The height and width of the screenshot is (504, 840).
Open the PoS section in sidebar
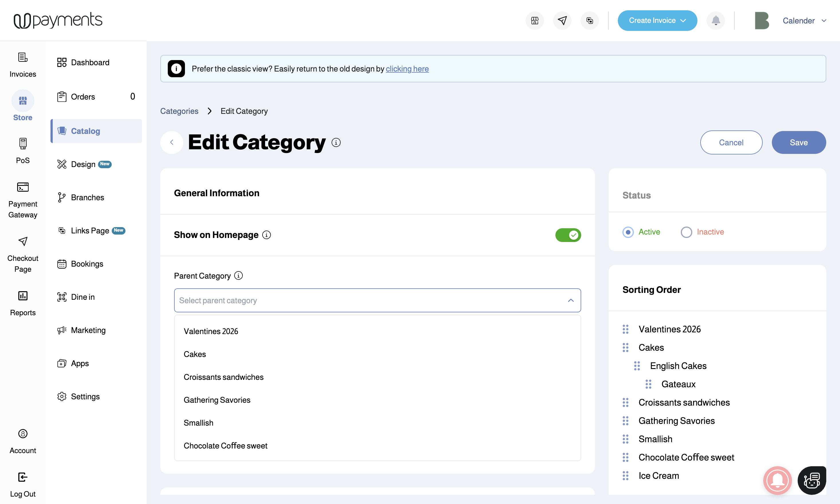(x=23, y=150)
